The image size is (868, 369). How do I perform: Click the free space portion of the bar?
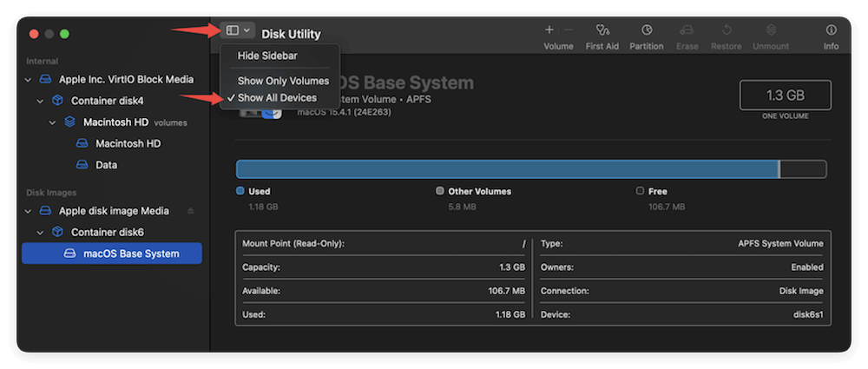803,169
